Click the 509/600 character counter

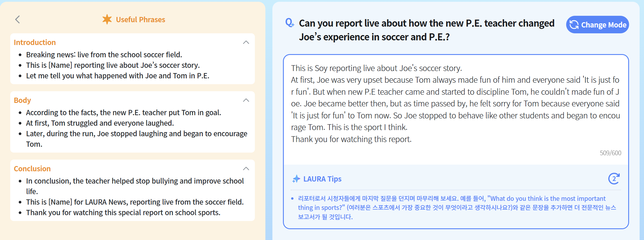tap(610, 153)
